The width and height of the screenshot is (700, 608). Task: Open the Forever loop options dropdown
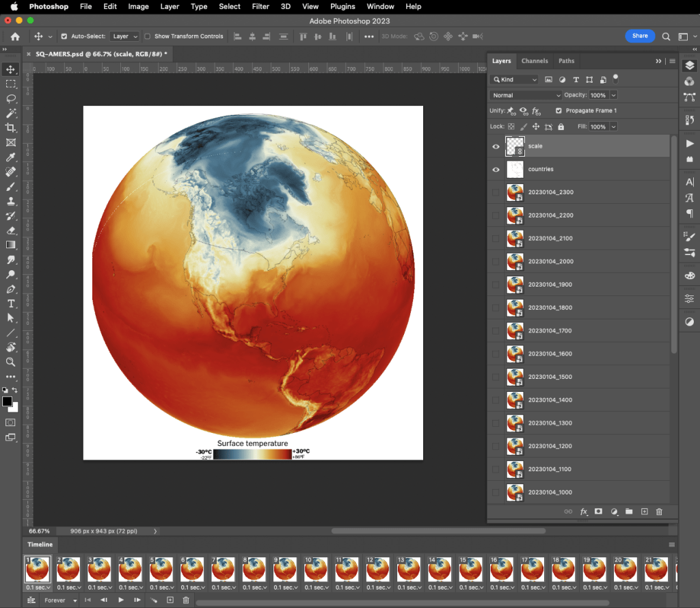pyautogui.click(x=60, y=600)
